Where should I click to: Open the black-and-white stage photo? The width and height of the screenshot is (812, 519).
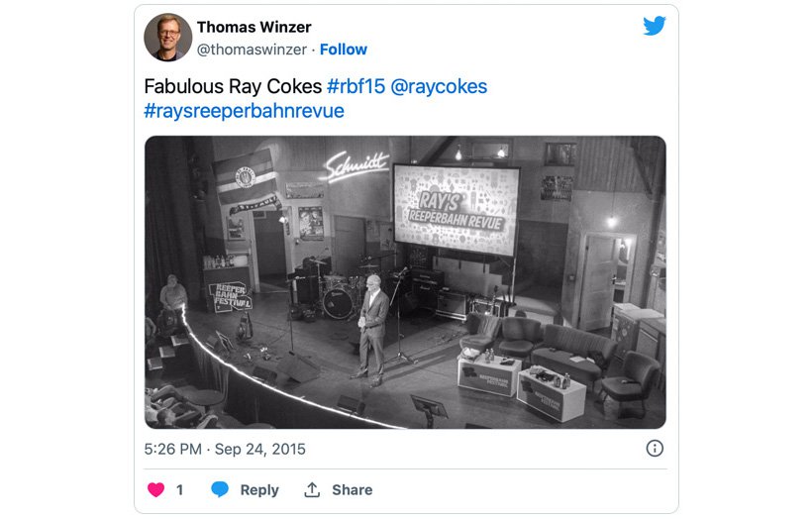pyautogui.click(x=405, y=282)
